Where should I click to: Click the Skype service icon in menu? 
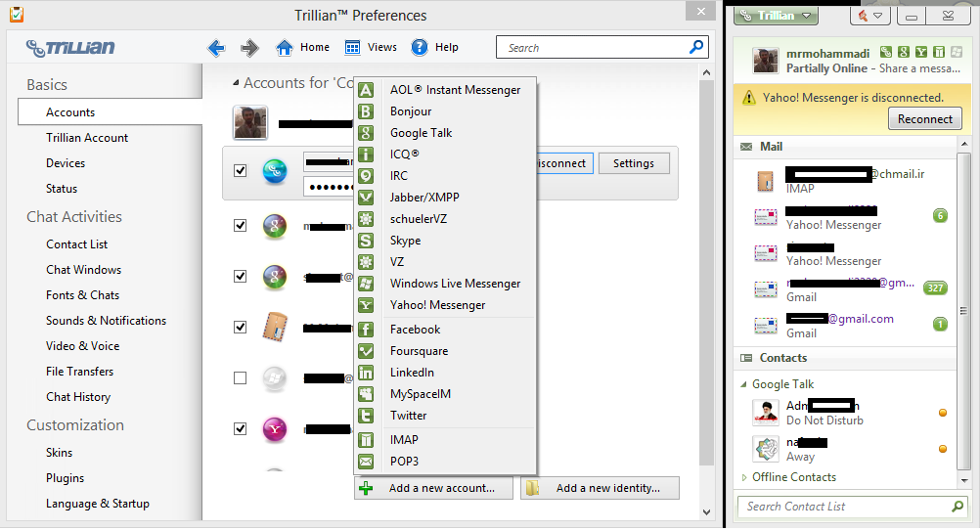click(x=366, y=241)
